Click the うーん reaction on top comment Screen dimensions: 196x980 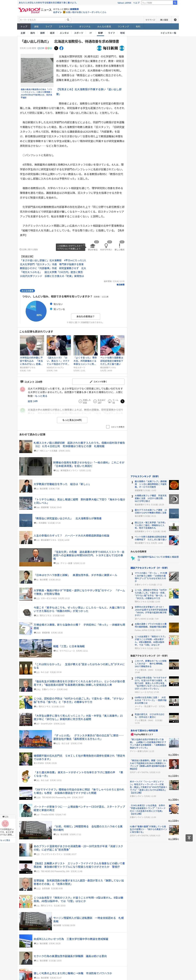[113, 401]
